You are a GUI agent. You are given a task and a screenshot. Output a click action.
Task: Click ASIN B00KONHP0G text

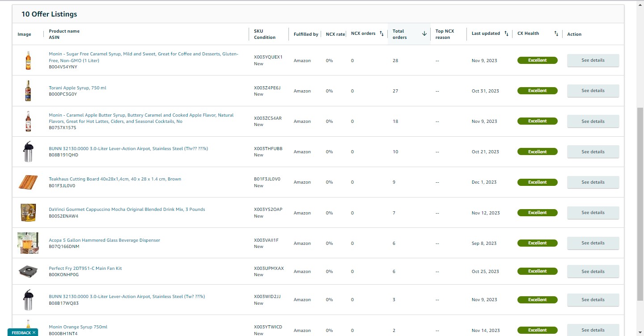64,275
